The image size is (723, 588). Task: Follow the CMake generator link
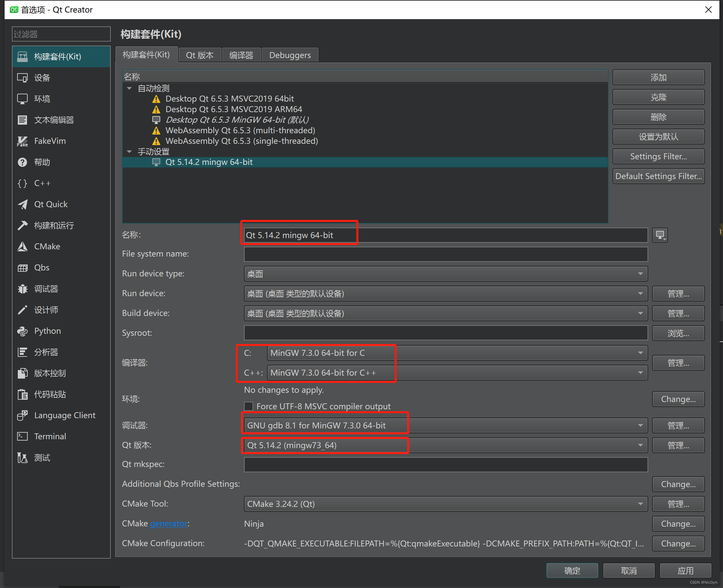click(x=169, y=524)
